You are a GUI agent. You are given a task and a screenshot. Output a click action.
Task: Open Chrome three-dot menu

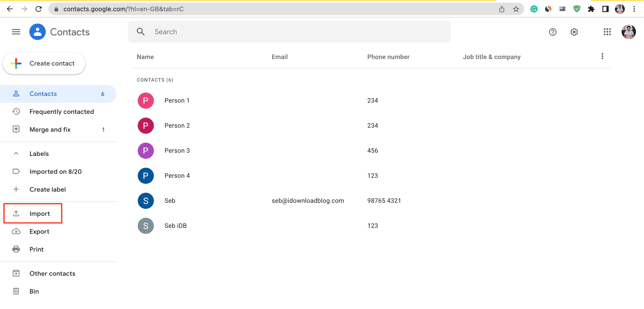click(634, 9)
